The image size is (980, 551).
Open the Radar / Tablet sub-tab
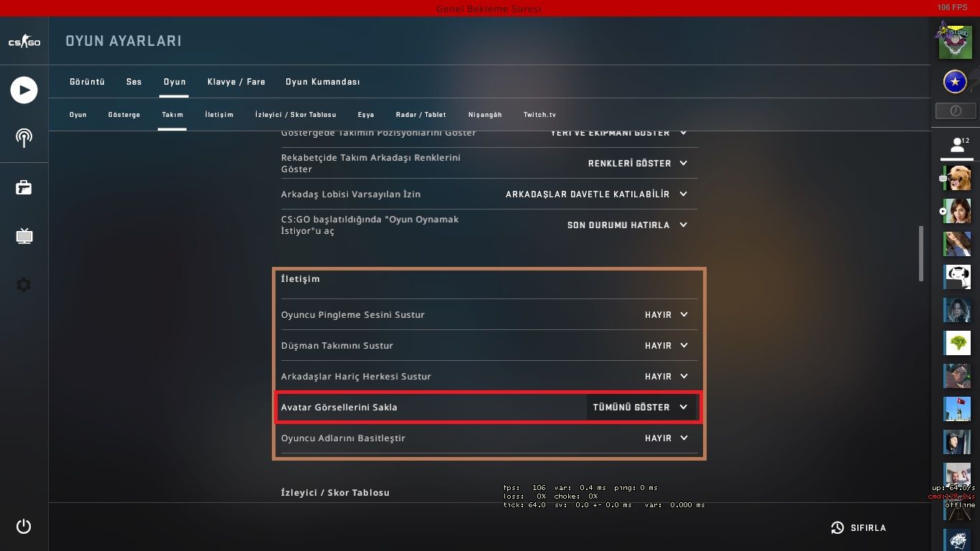tap(421, 115)
